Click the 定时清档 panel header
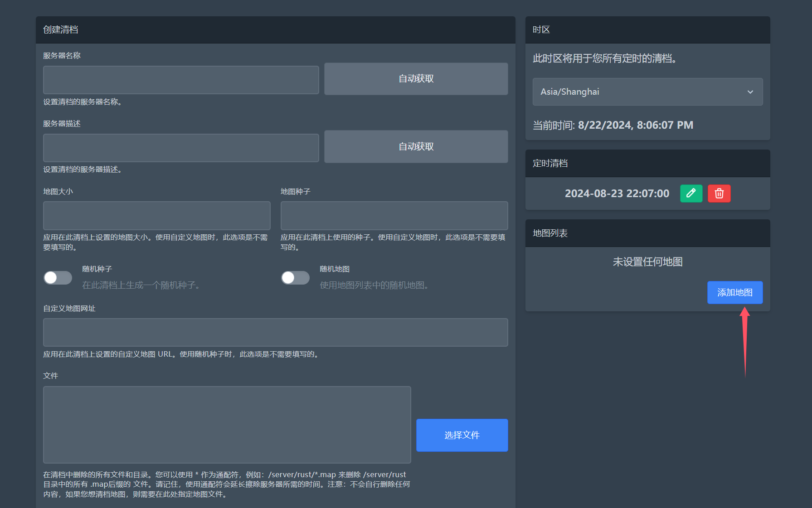Image resolution: width=812 pixels, height=508 pixels. [647, 163]
